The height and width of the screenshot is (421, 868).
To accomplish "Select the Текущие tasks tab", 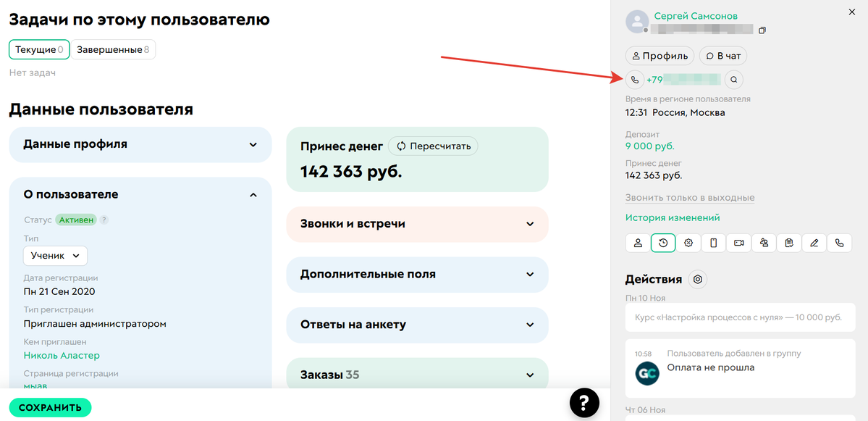I will (x=39, y=50).
